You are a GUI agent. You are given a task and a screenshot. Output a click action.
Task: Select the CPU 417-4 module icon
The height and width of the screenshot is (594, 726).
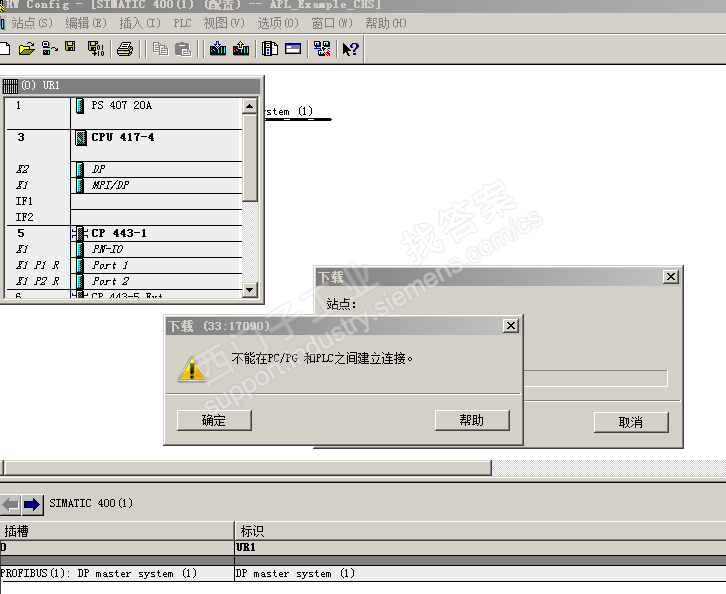click(x=81, y=138)
